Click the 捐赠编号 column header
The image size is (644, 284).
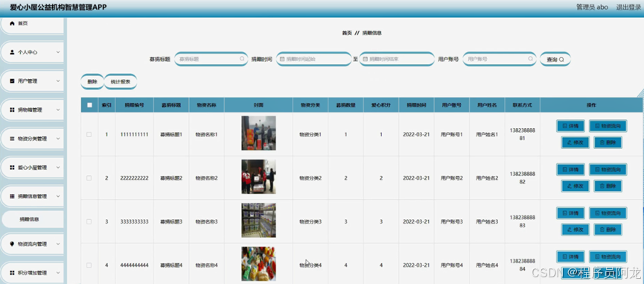point(134,105)
